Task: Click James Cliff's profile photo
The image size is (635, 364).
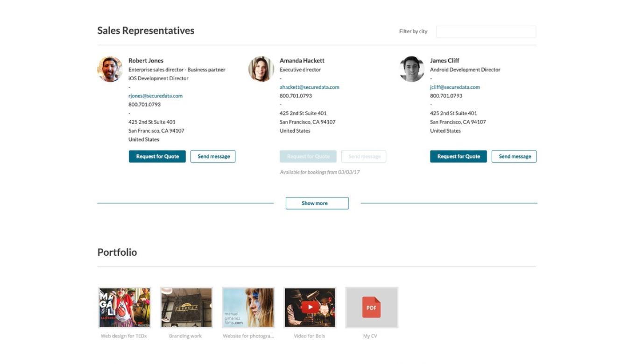Action: (x=412, y=69)
